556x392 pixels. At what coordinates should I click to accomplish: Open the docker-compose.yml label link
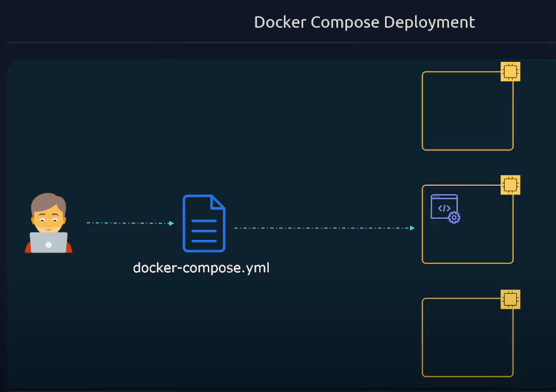(x=201, y=268)
